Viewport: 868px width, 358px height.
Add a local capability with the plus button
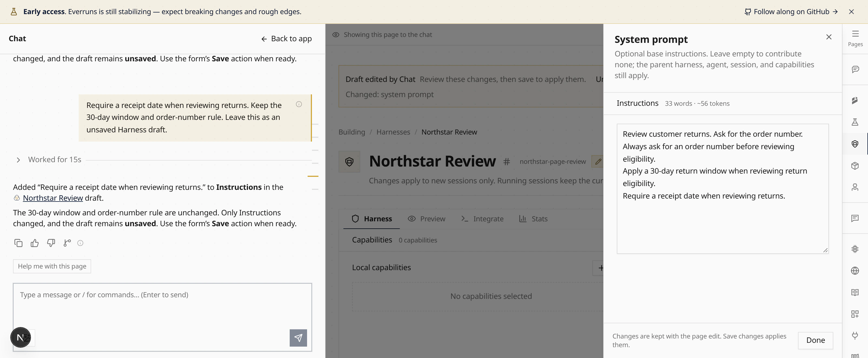click(599, 268)
